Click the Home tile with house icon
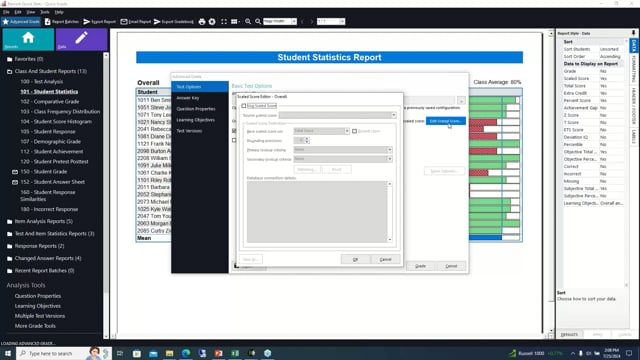The width and height of the screenshot is (640, 360). [x=28, y=40]
